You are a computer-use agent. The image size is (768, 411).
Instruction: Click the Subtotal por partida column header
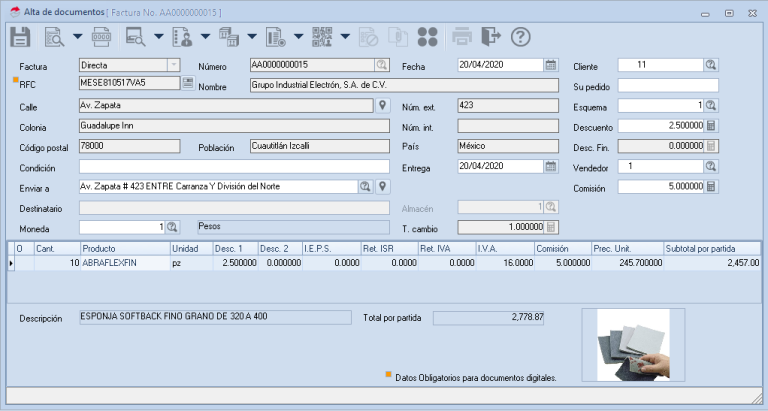[x=712, y=249]
